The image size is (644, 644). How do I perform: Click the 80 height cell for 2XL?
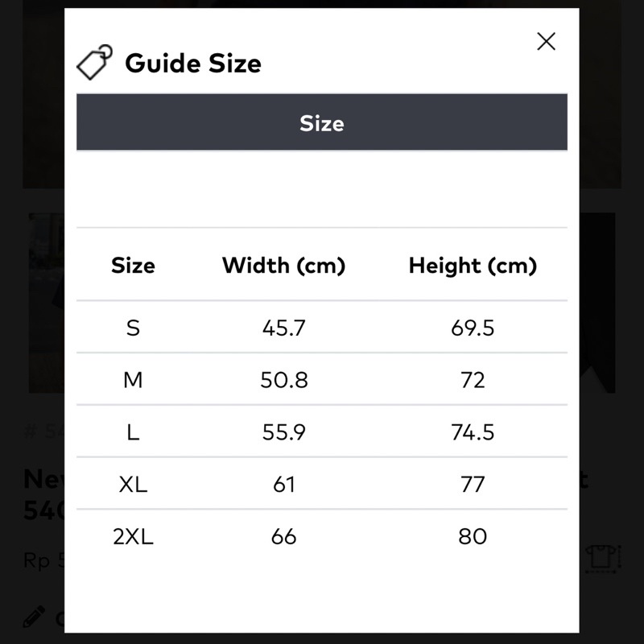coord(473,536)
